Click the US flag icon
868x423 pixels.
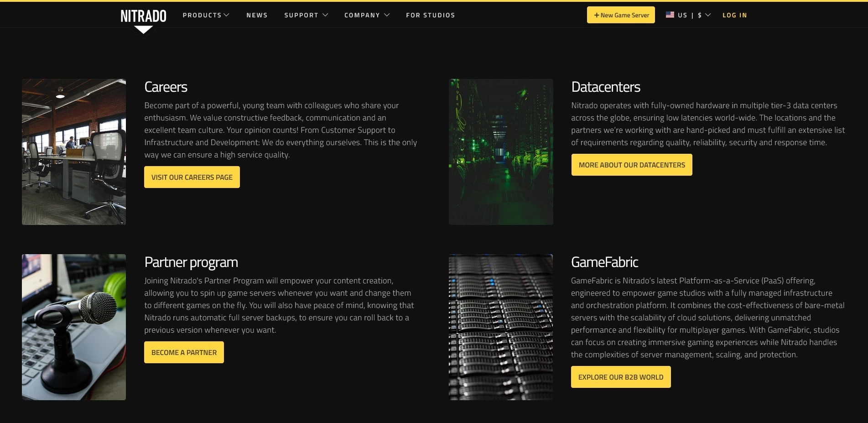[x=670, y=15]
